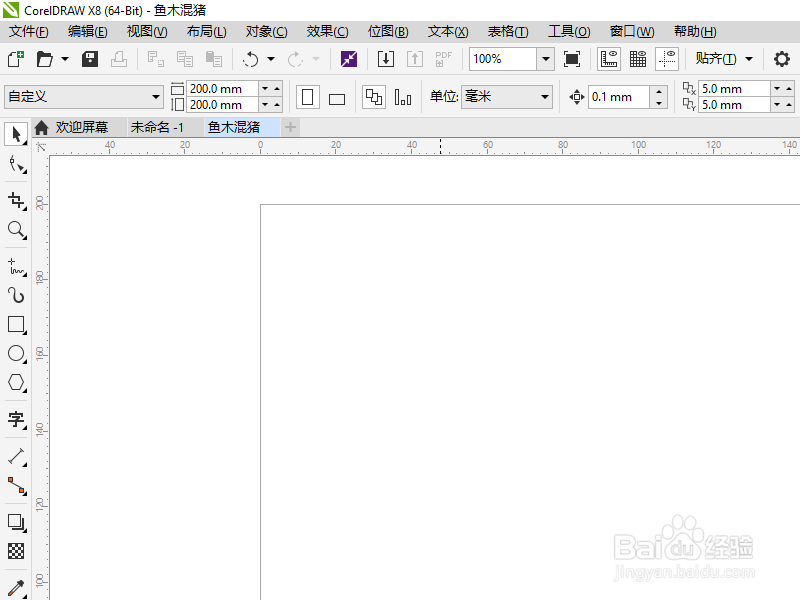Click the Copy icon in the toolbar

(184, 59)
